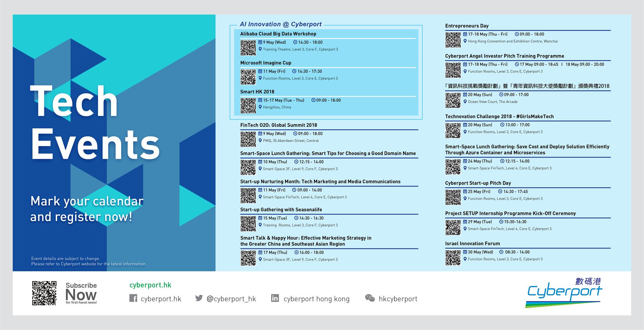
Task: Click Mark your calendar and register now text
Action: [x=87, y=209]
